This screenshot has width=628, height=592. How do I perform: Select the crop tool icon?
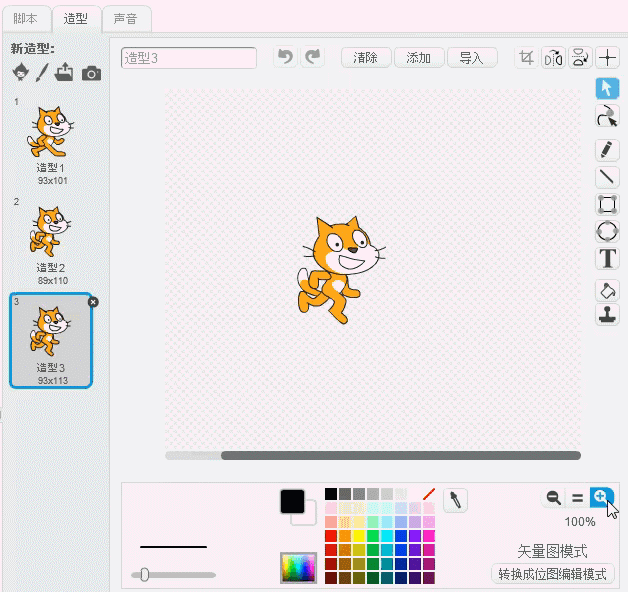tap(526, 58)
